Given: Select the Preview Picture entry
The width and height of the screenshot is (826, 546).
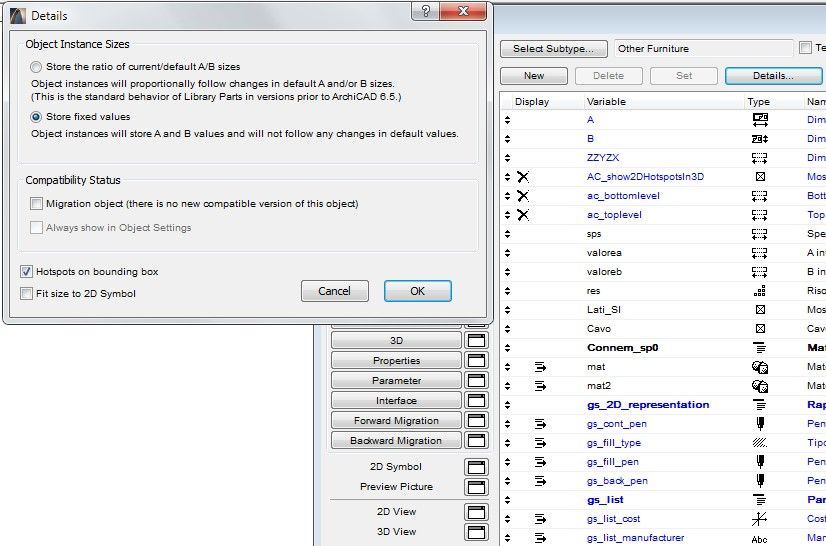Looking at the screenshot, I should click(396, 486).
